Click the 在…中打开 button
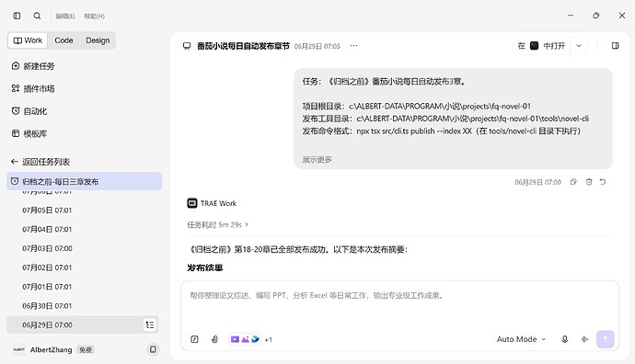 [541, 46]
